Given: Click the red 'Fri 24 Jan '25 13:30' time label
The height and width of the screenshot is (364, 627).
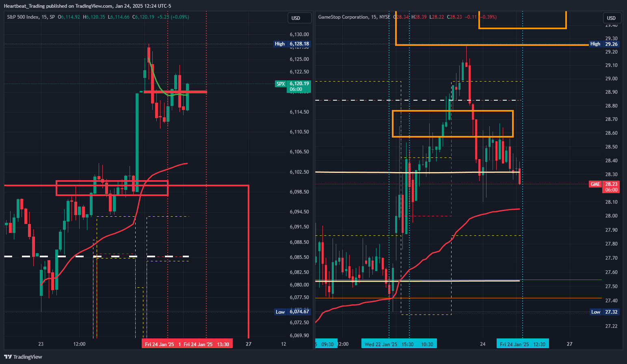Looking at the screenshot, I should coord(206,344).
